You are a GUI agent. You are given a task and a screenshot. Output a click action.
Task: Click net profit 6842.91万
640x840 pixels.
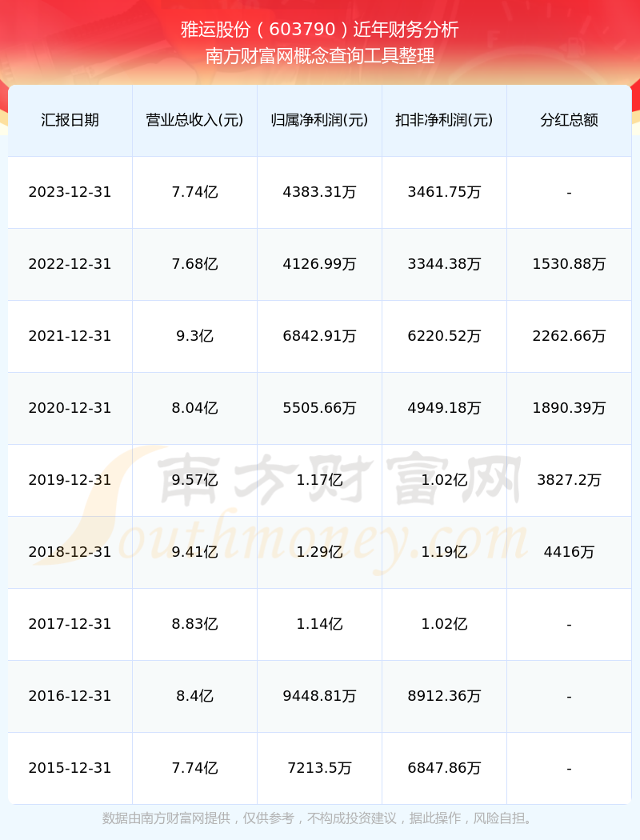coord(320,337)
